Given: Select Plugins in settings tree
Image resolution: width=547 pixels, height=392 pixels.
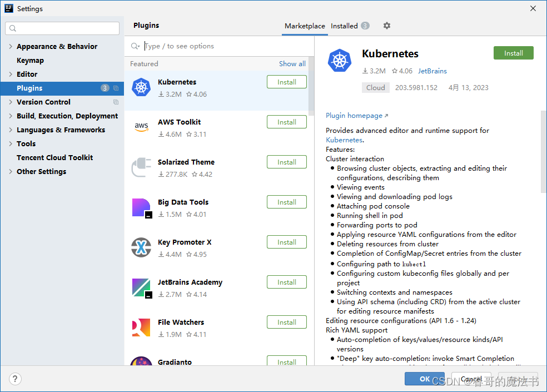Looking at the screenshot, I should click(62, 88).
